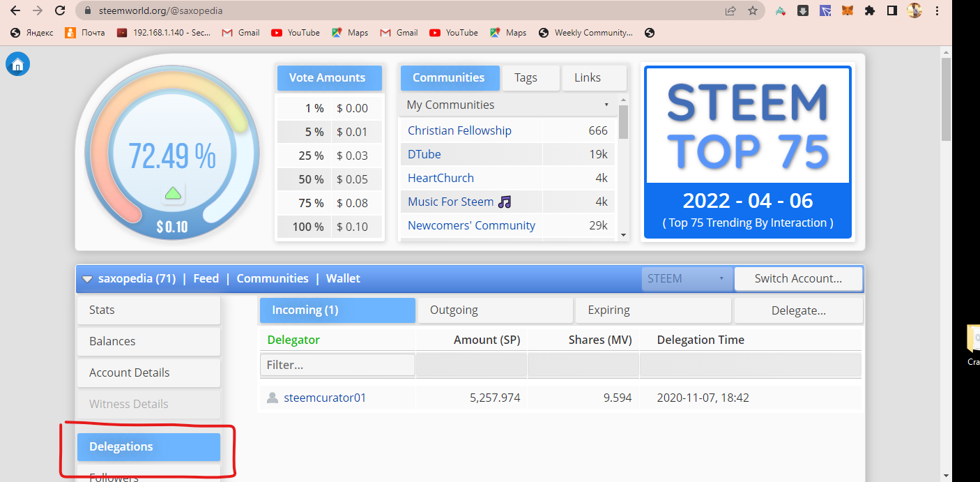Click the browser forward arrow

pos(38,11)
